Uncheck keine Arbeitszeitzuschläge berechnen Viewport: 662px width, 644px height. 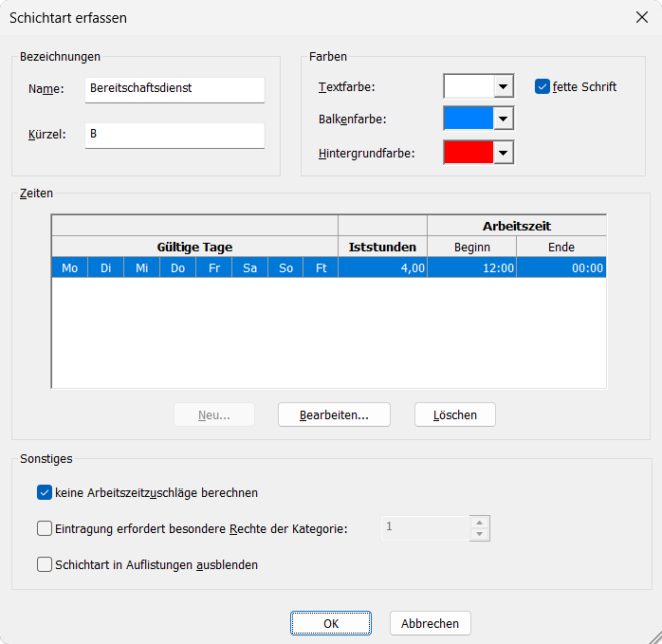point(45,492)
